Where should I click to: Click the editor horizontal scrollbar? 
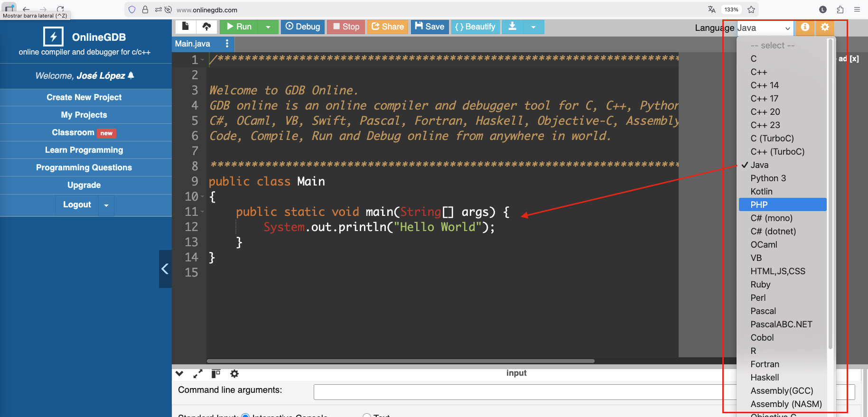(x=401, y=361)
